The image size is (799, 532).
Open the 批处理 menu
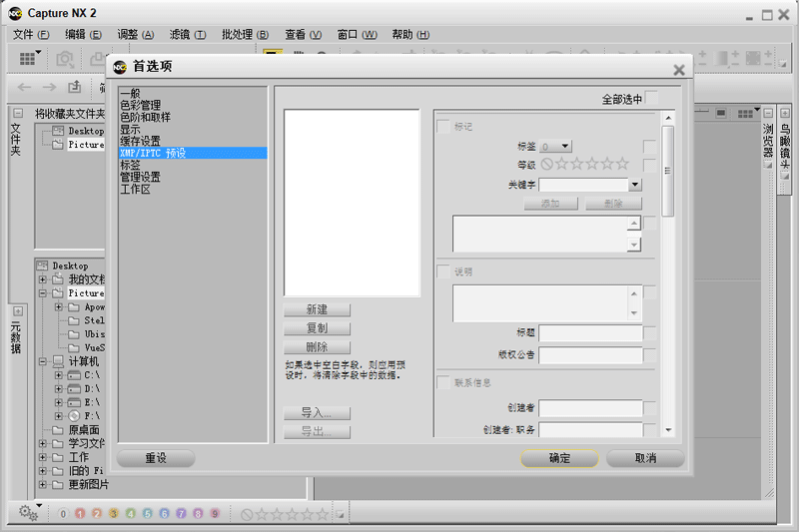point(245,35)
